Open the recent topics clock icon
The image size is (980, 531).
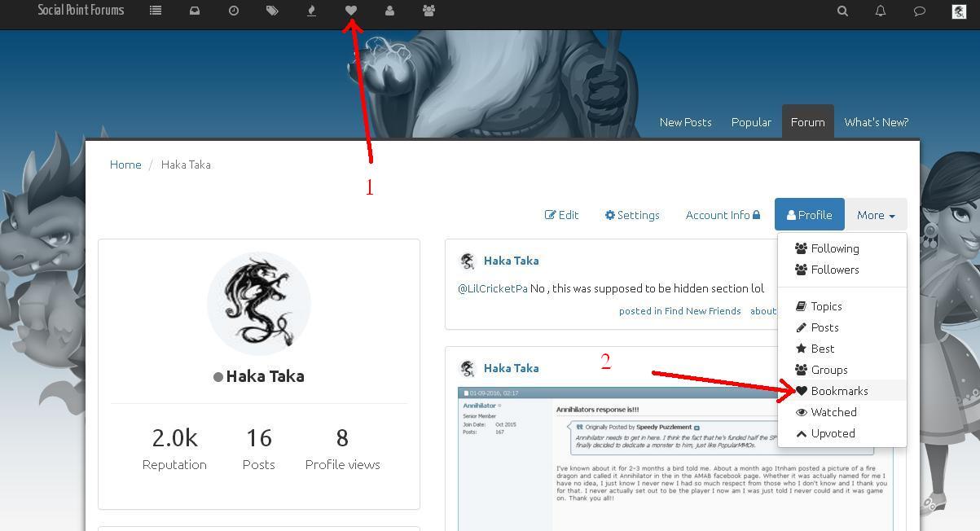234,11
